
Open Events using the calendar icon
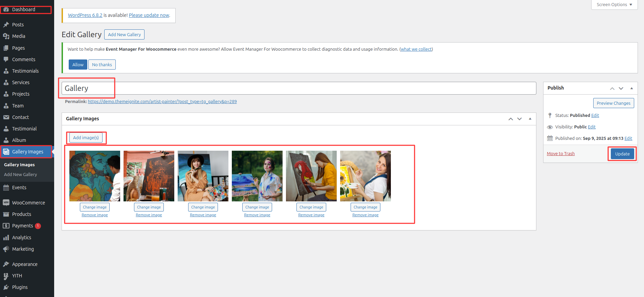pyautogui.click(x=6, y=188)
